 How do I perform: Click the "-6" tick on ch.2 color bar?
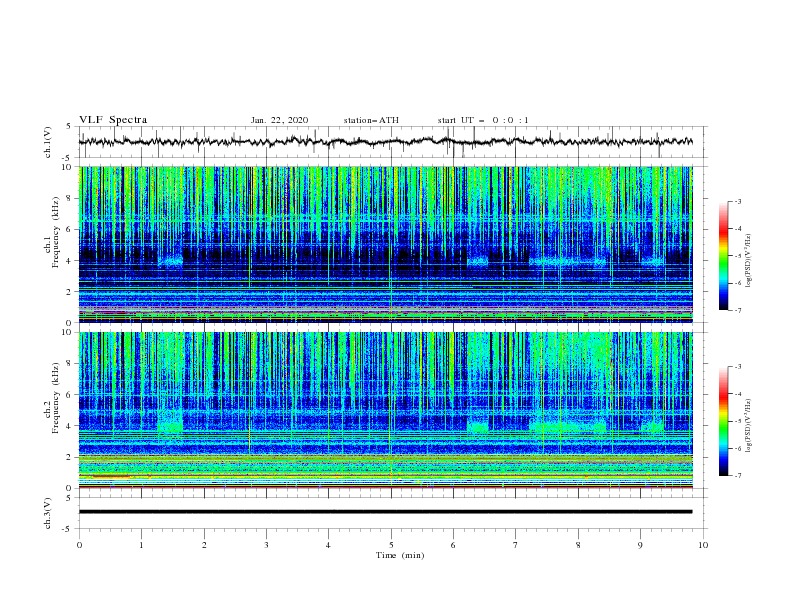click(x=737, y=448)
